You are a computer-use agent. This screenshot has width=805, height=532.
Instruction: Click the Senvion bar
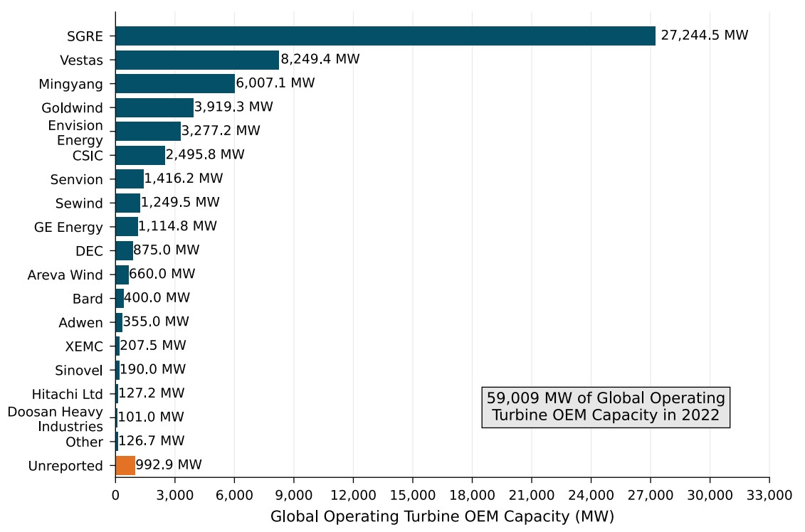(x=129, y=179)
